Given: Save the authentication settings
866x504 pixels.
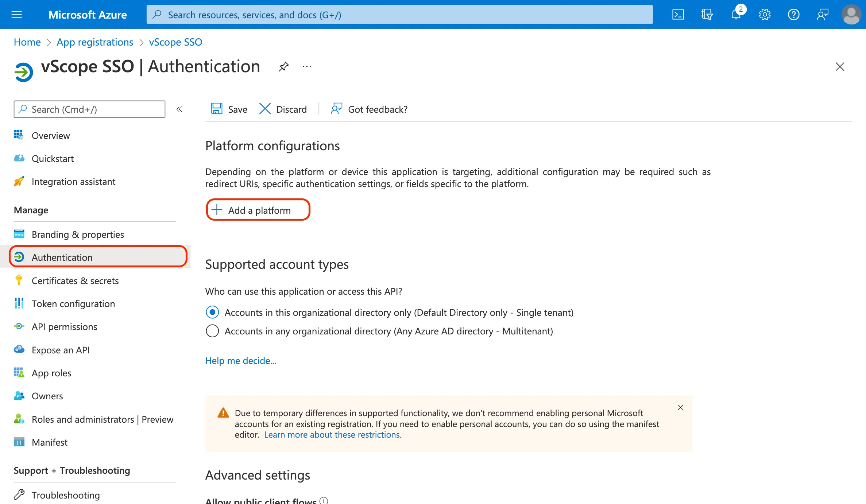Looking at the screenshot, I should (x=229, y=109).
